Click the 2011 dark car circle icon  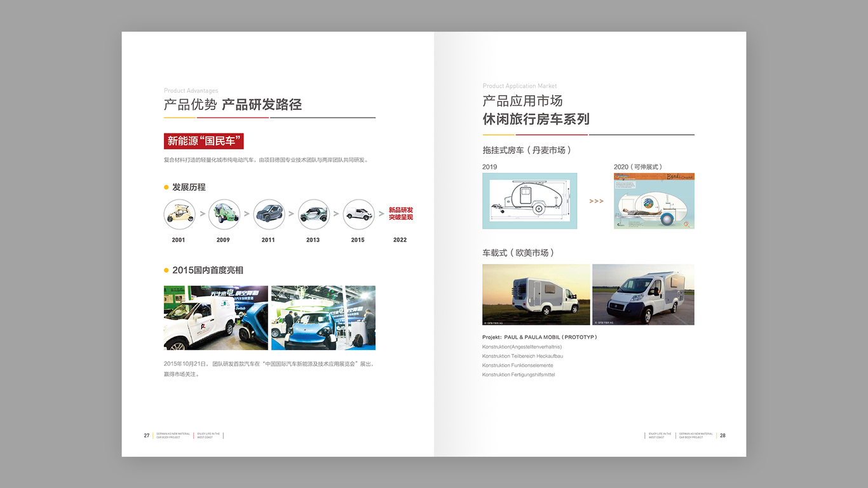pos(269,214)
